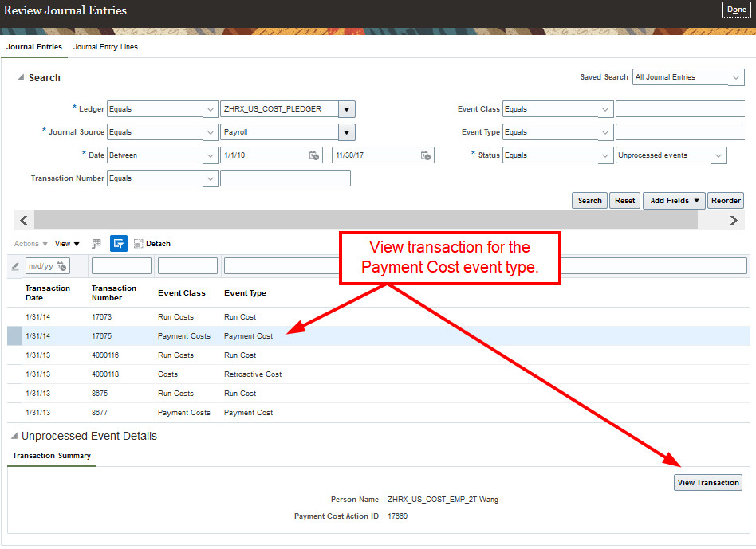This screenshot has height=549, width=756.
Task: Open the Date operator dropdown
Action: pos(162,155)
